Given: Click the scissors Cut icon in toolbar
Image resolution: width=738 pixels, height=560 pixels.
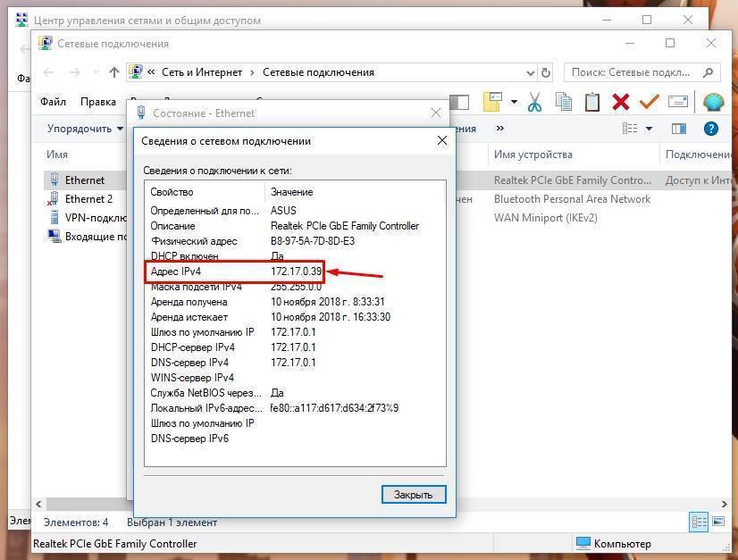Looking at the screenshot, I should click(534, 102).
